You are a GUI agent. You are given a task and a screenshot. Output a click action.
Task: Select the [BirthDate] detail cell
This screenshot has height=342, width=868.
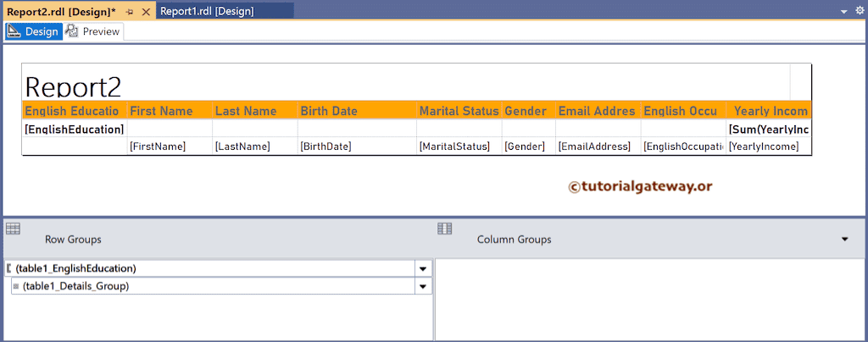357,146
